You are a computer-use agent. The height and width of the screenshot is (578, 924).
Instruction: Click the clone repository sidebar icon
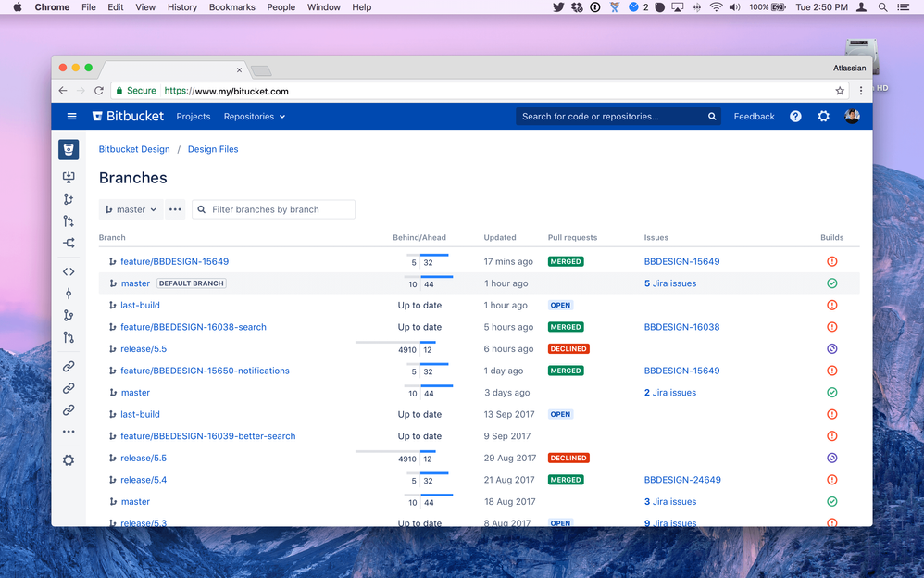69,177
